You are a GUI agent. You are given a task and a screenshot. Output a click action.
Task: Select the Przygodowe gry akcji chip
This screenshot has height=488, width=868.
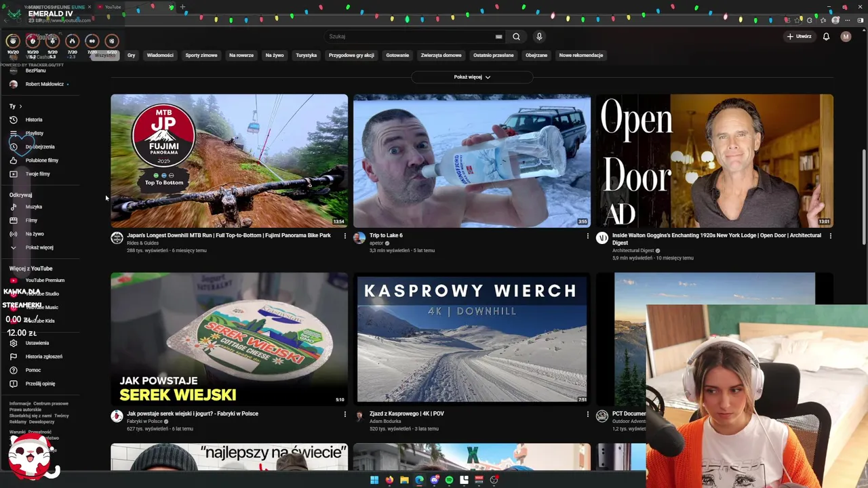coord(351,56)
